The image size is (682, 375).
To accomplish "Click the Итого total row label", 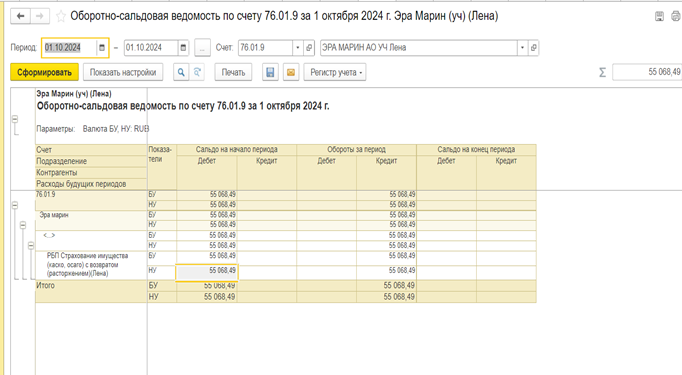I will click(46, 286).
